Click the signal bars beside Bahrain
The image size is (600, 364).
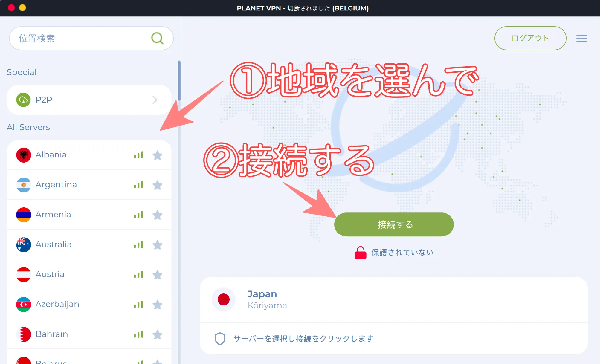(139, 334)
